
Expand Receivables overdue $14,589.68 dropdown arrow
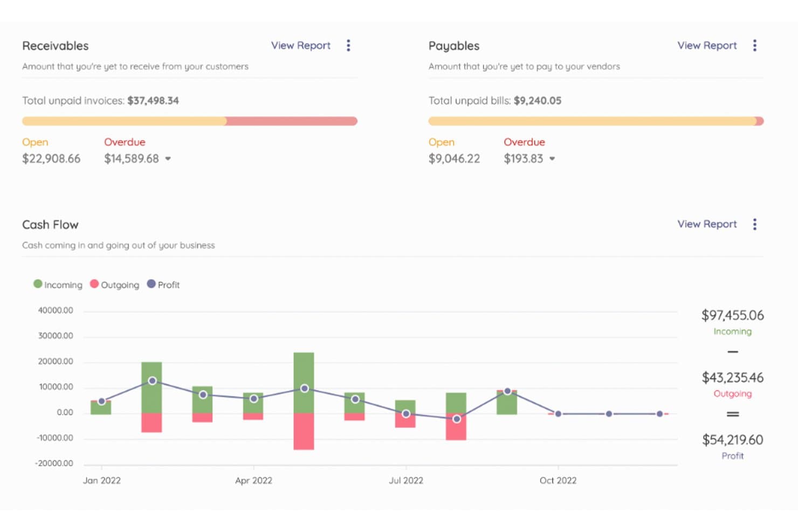[168, 158]
